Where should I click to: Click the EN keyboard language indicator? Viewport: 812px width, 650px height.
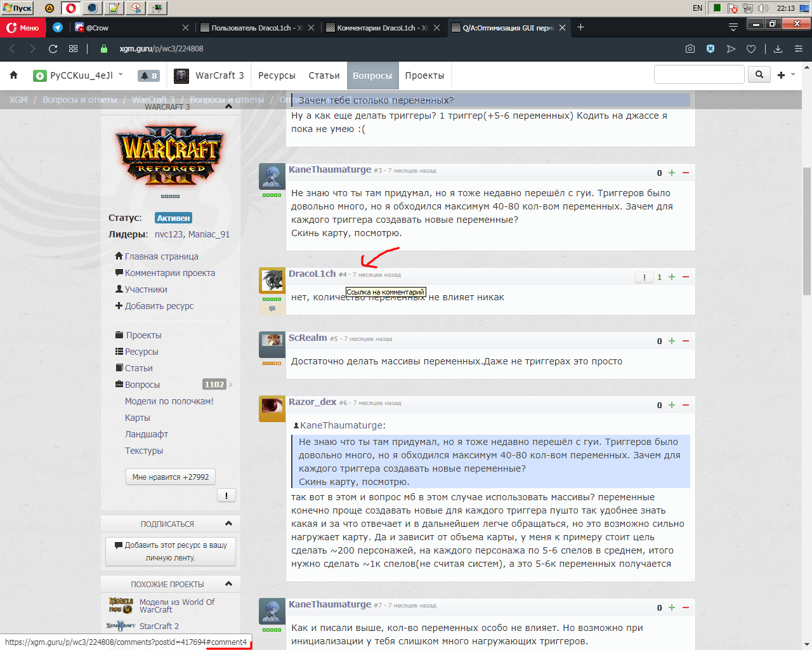(698, 8)
